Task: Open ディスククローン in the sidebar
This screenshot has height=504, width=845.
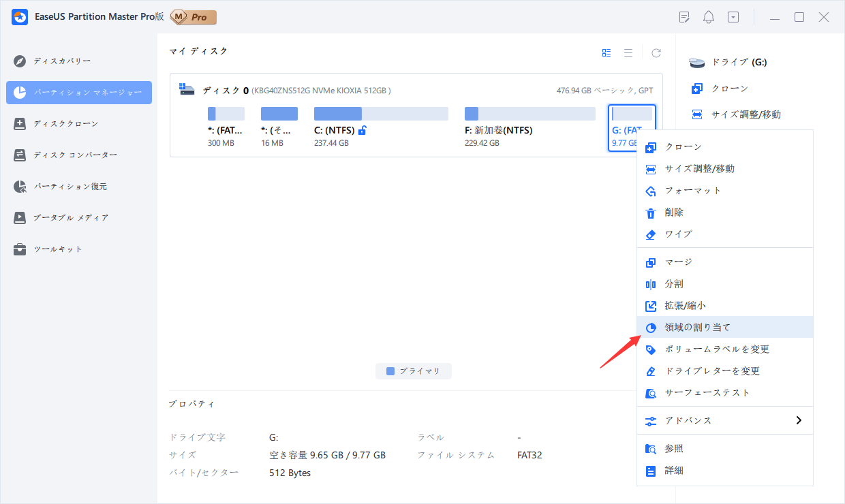Action: pyautogui.click(x=65, y=124)
